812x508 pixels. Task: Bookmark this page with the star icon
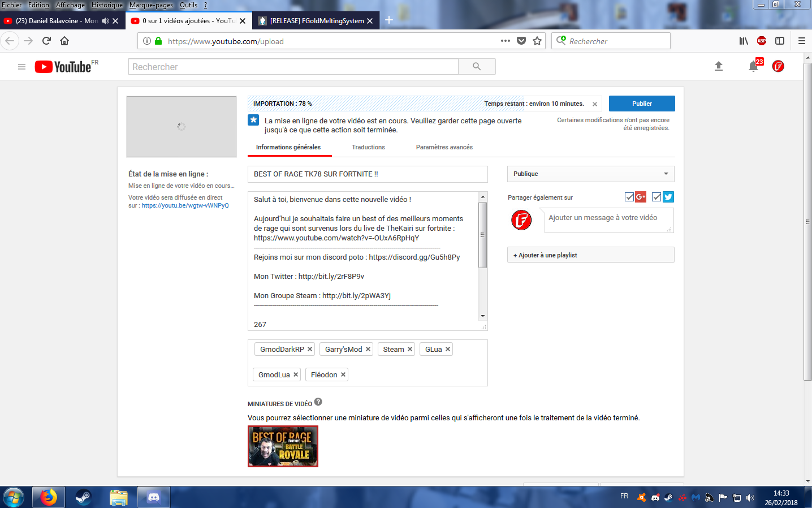coord(537,41)
